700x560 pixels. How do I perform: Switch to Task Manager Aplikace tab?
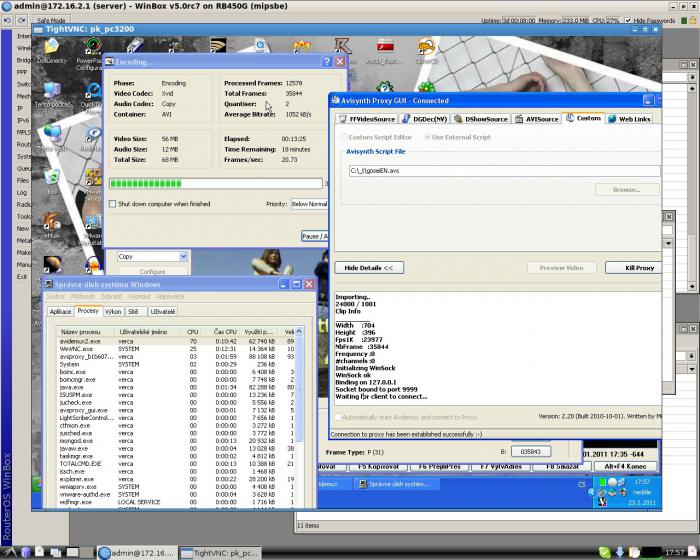coord(60,311)
